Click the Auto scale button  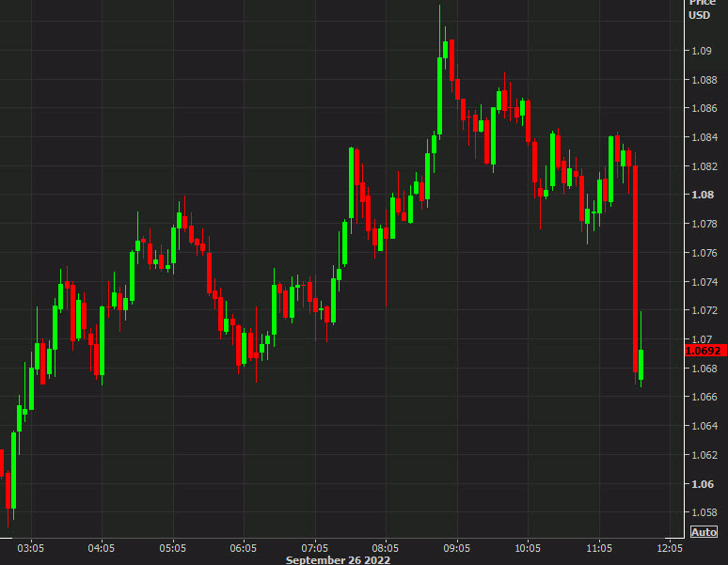[x=704, y=532]
